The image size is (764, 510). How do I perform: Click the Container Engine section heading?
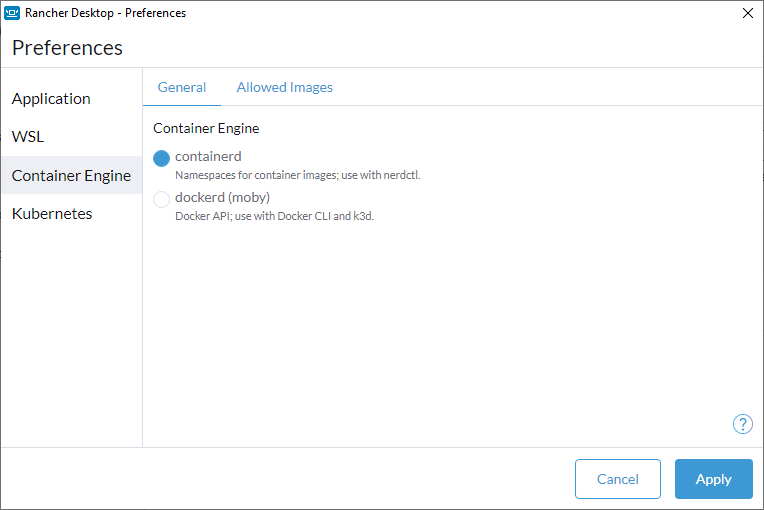pyautogui.click(x=206, y=128)
